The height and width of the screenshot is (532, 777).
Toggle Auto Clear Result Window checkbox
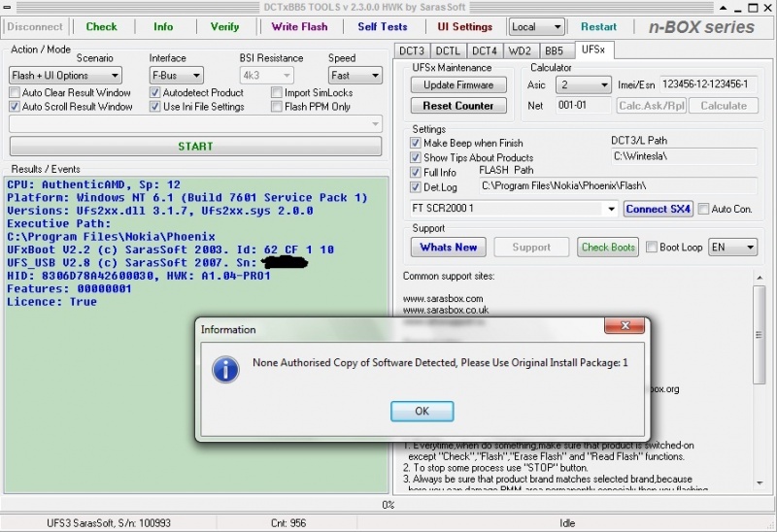pyautogui.click(x=15, y=92)
